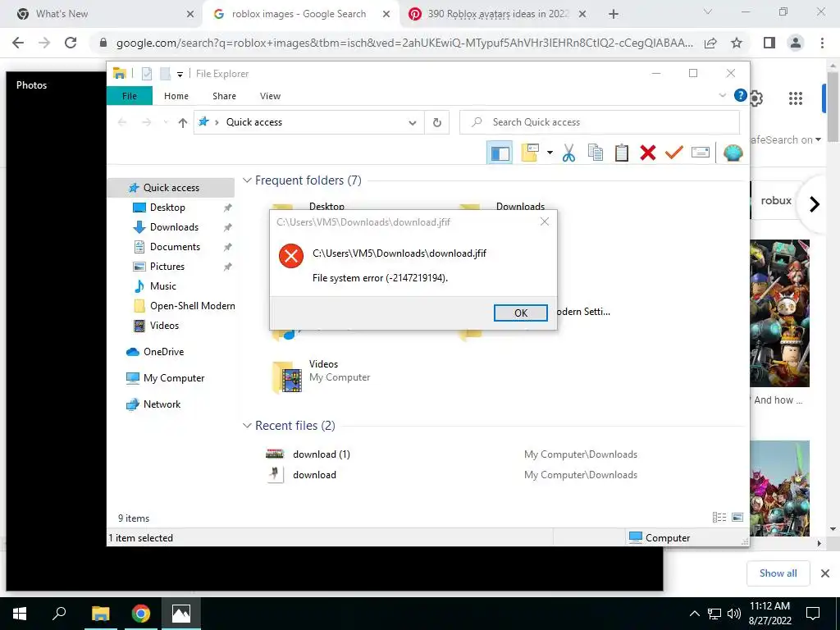Close the download.jfif error dialog
Screen dimensions: 840x630
tap(545, 221)
